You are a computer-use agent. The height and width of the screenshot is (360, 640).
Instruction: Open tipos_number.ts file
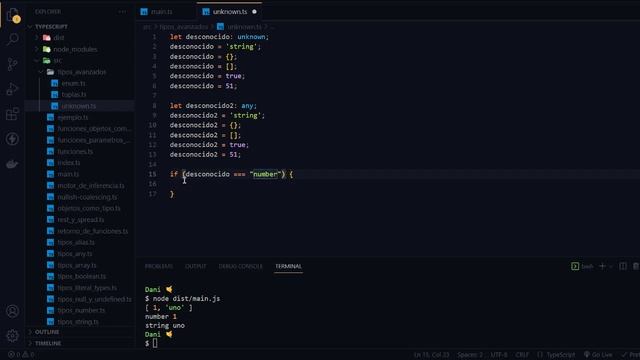[81, 311]
